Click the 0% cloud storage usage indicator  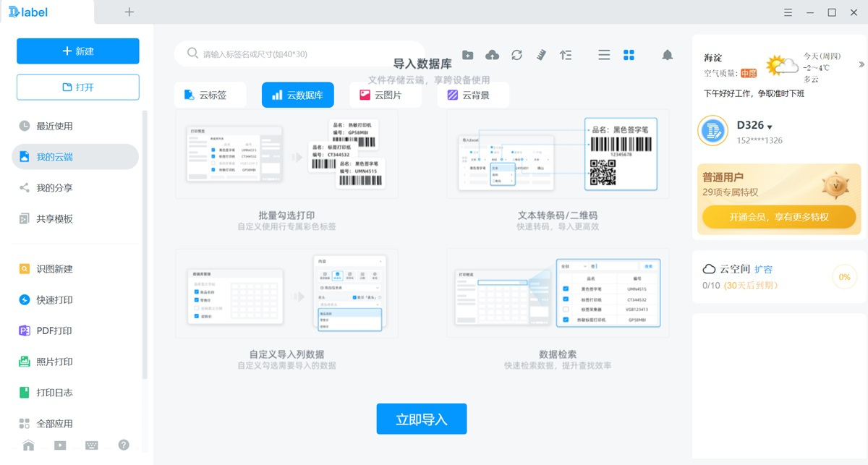(x=843, y=277)
